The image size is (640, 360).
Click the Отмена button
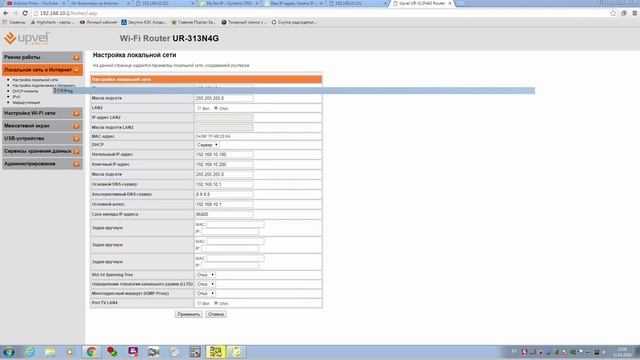(216, 314)
